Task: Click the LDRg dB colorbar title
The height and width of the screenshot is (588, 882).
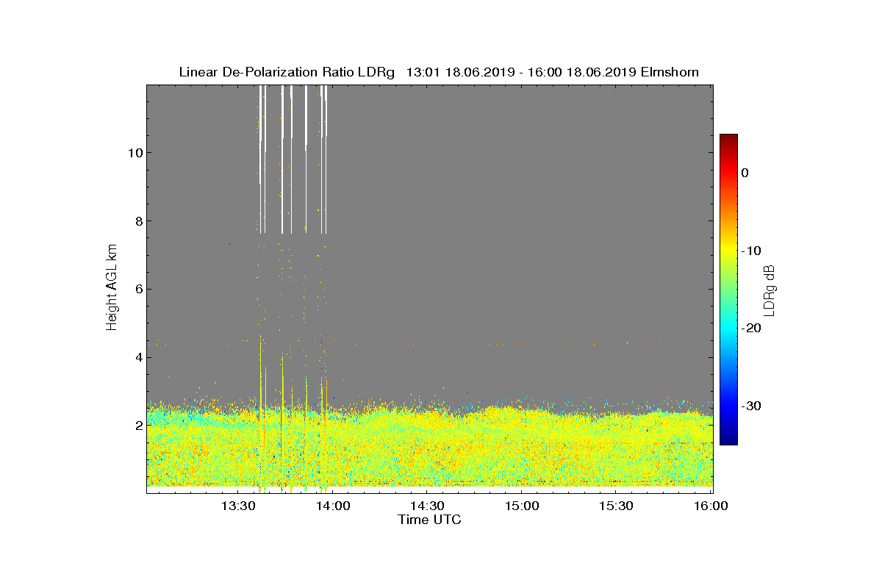Action: coord(770,290)
